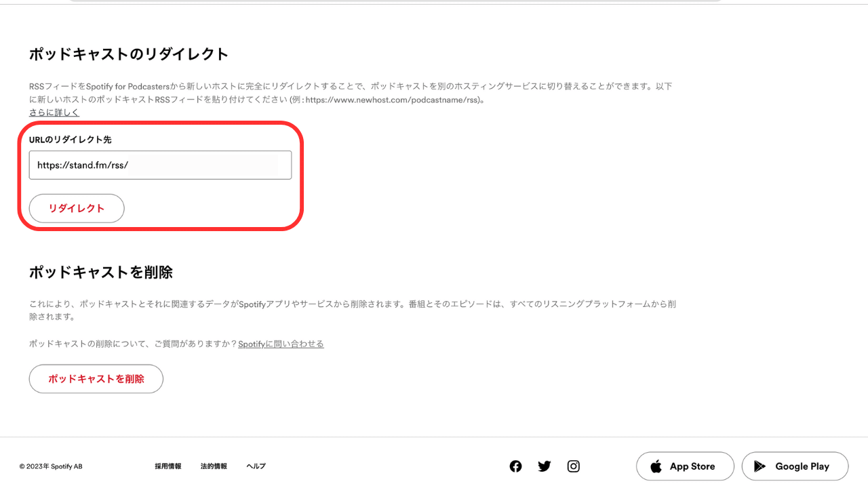The width and height of the screenshot is (868, 488).
Task: Open Spotify's Facebook page icon
Action: pyautogui.click(x=515, y=466)
